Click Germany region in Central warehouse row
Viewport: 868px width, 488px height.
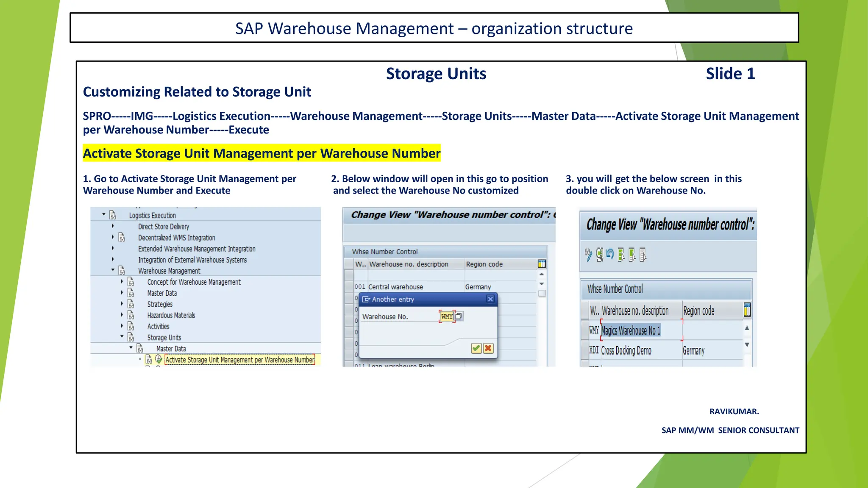pyautogui.click(x=501, y=287)
